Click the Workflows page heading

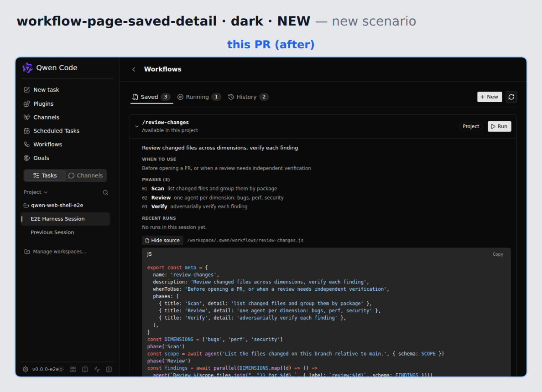coord(162,69)
